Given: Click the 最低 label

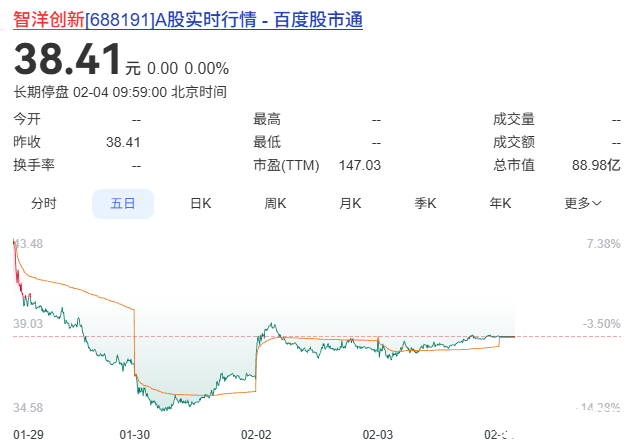Looking at the screenshot, I should (x=267, y=142).
